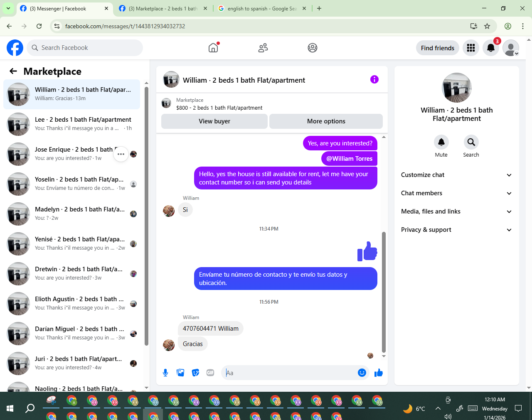Click the large thumbs-up sent message
532x420 pixels.
pyautogui.click(x=367, y=251)
